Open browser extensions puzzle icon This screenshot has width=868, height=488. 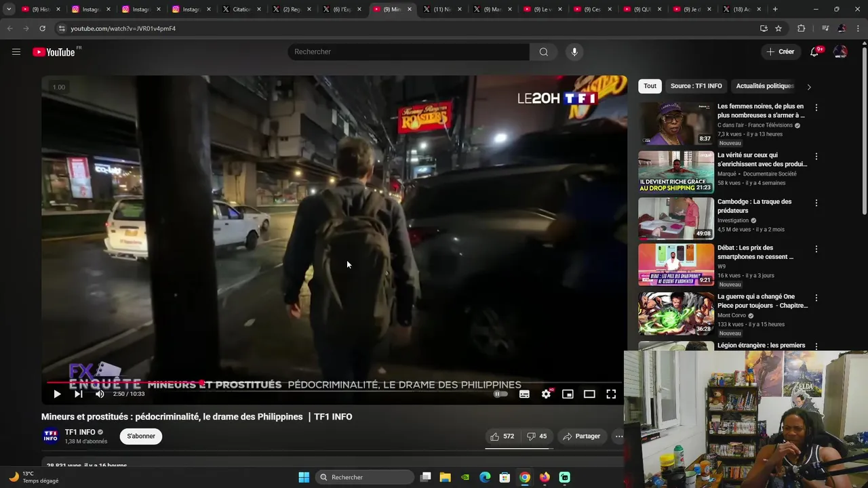click(x=801, y=28)
